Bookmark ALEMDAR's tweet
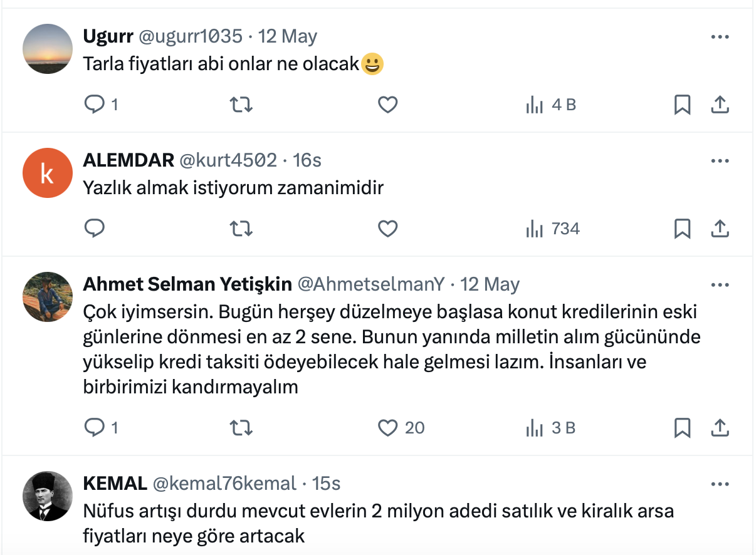756x555 pixels. coord(682,229)
